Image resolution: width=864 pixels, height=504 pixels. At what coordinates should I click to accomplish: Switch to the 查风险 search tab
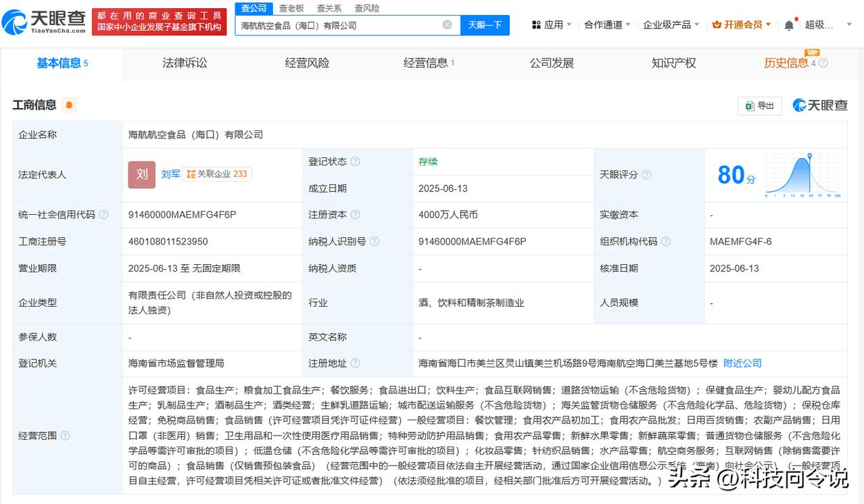coord(367,8)
